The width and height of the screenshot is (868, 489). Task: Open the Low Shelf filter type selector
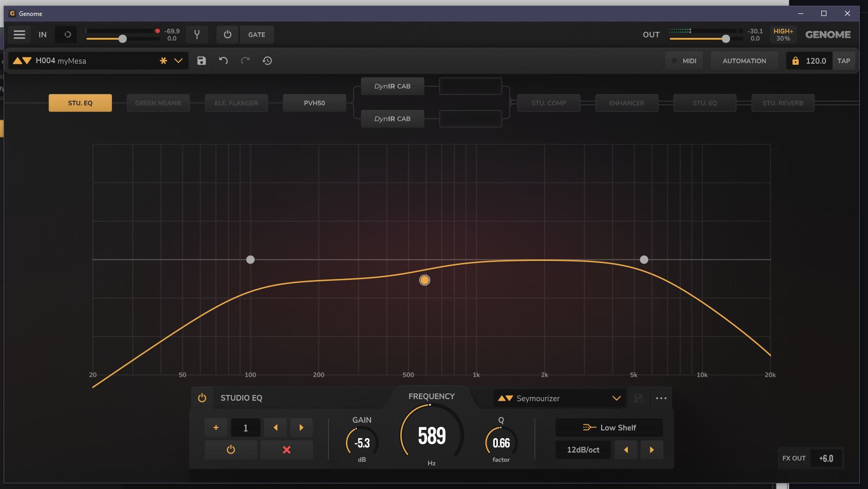(x=609, y=427)
